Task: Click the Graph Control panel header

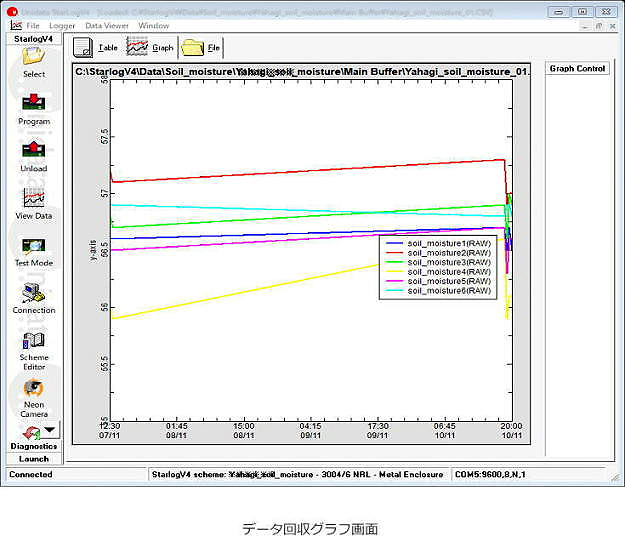Action: click(x=577, y=69)
